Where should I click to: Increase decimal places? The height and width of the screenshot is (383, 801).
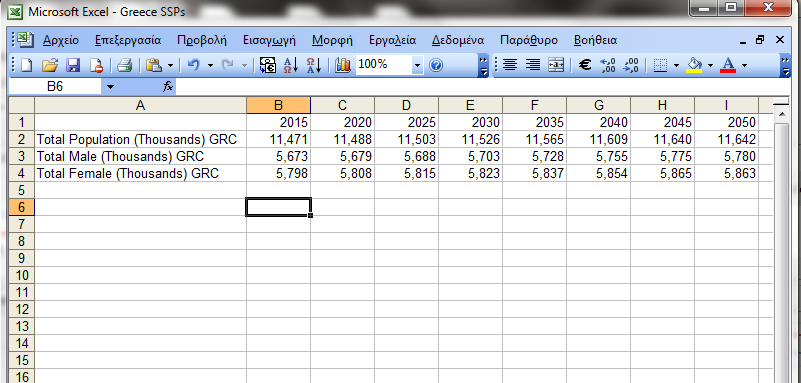click(608, 65)
